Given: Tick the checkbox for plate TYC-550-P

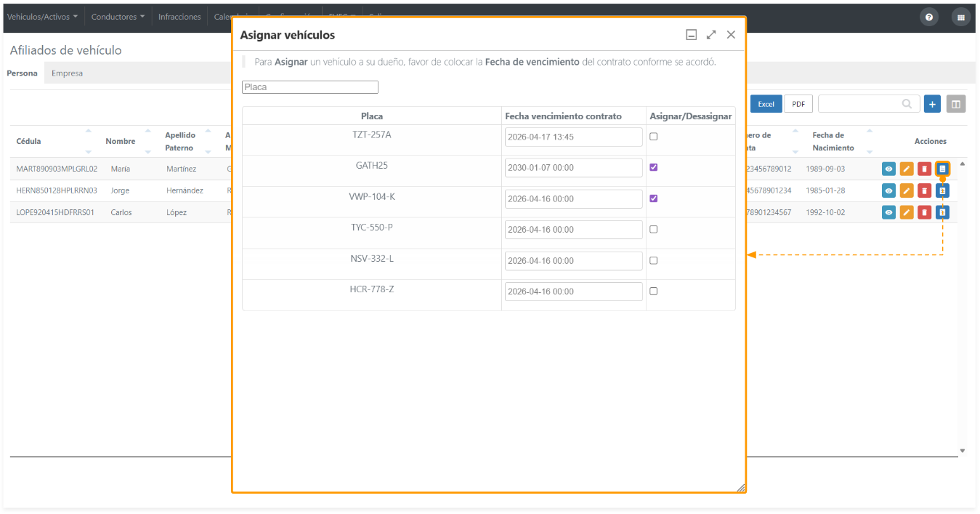Looking at the screenshot, I should point(654,229).
